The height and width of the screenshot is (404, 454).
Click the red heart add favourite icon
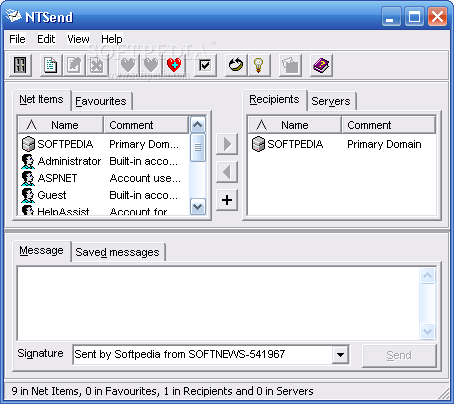[x=174, y=65]
